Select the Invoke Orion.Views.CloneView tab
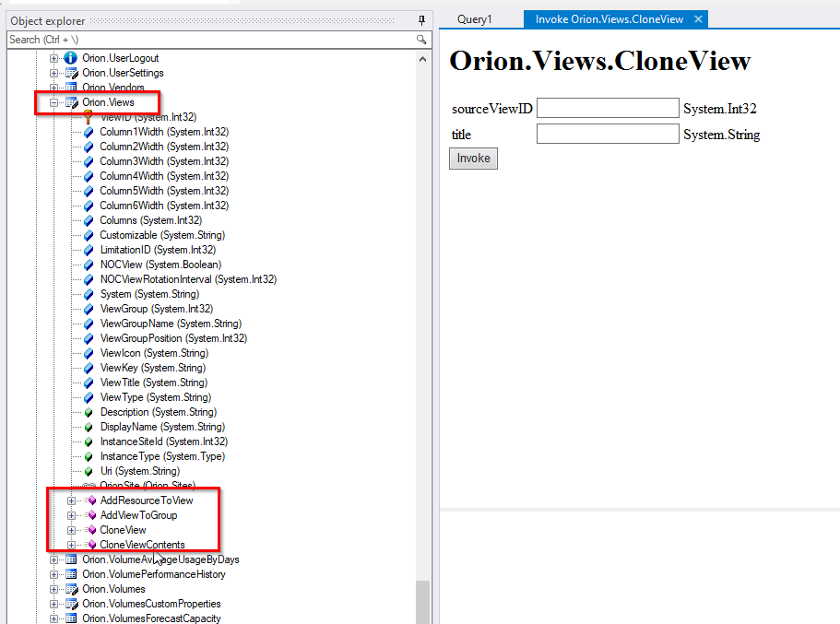Viewport: 840px width, 624px height. 609,19
